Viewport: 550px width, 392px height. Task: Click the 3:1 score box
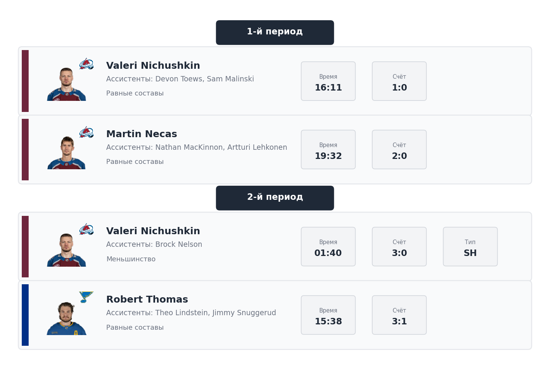[399, 315]
